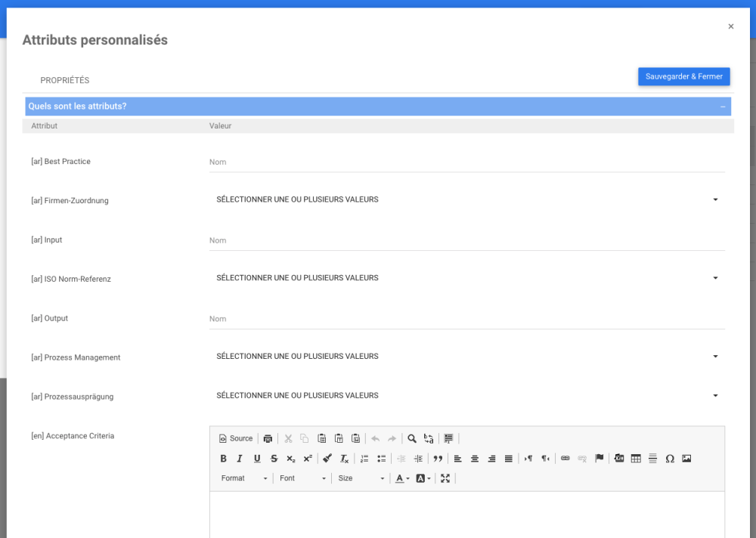The height and width of the screenshot is (538, 756).
Task: Focus the Output Nom field
Action: (x=466, y=319)
